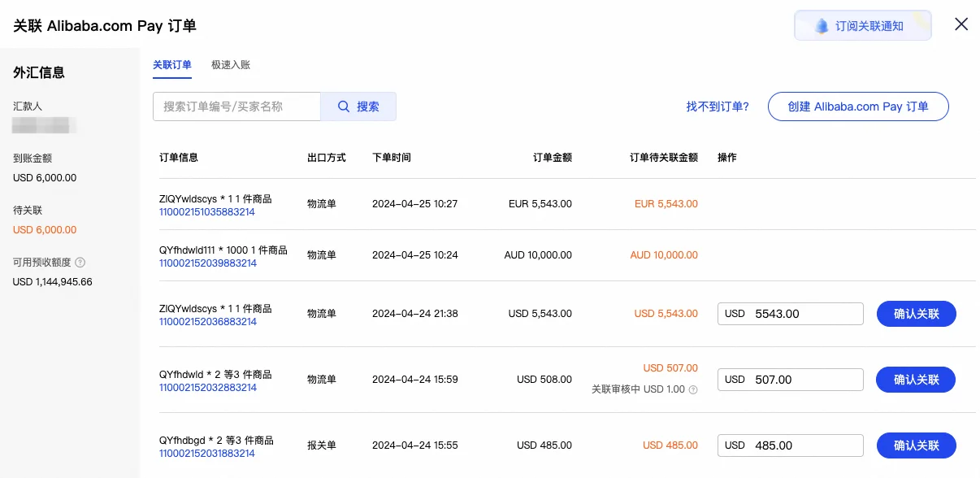This screenshot has width=980, height=478.
Task: Select the 关联订单 tab
Action: click(x=172, y=64)
